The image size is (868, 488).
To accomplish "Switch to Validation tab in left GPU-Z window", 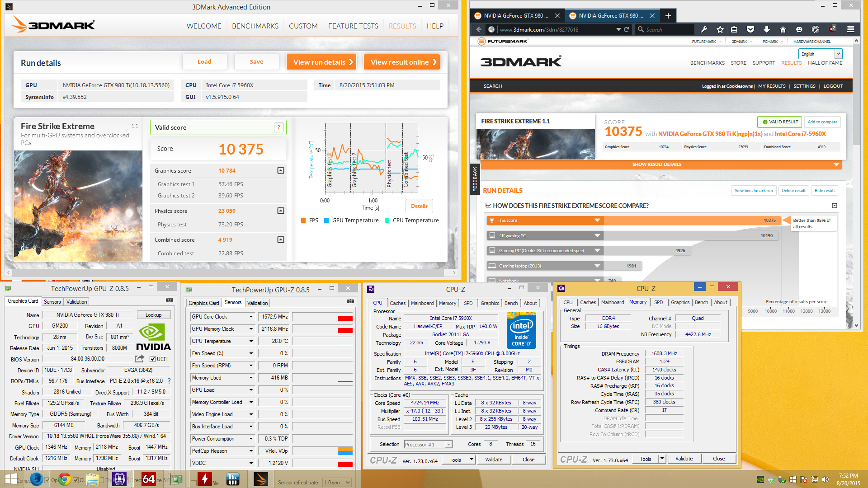I will coord(76,302).
